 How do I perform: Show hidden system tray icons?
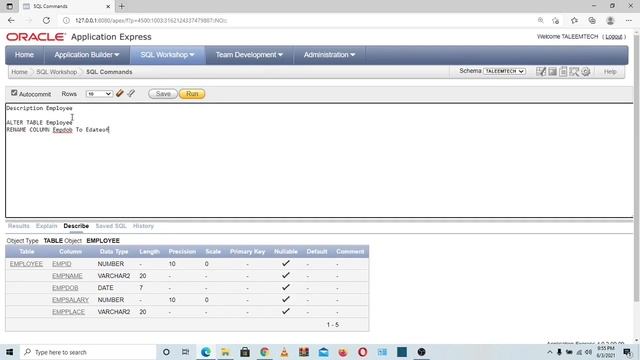pos(549,352)
